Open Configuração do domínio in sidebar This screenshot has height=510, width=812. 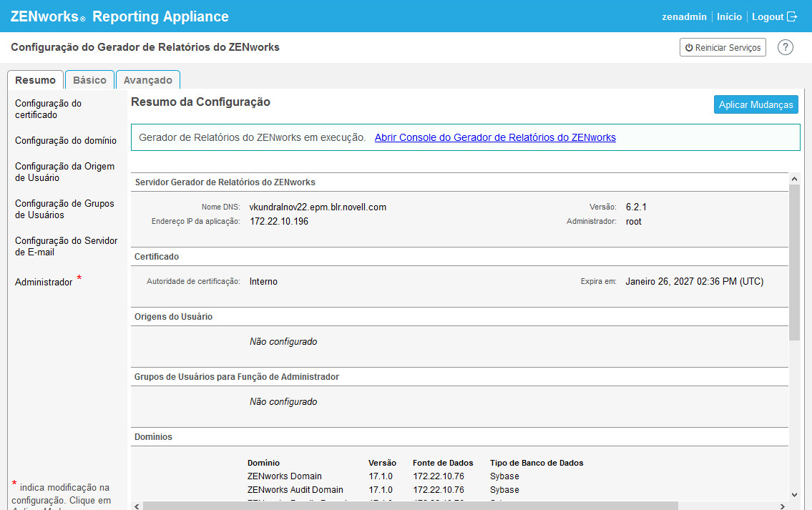tap(66, 140)
